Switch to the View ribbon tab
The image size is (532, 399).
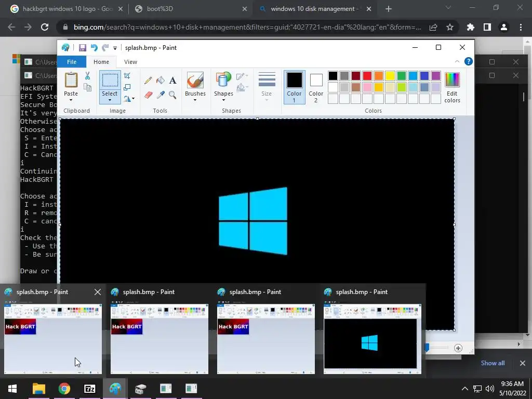click(x=130, y=62)
